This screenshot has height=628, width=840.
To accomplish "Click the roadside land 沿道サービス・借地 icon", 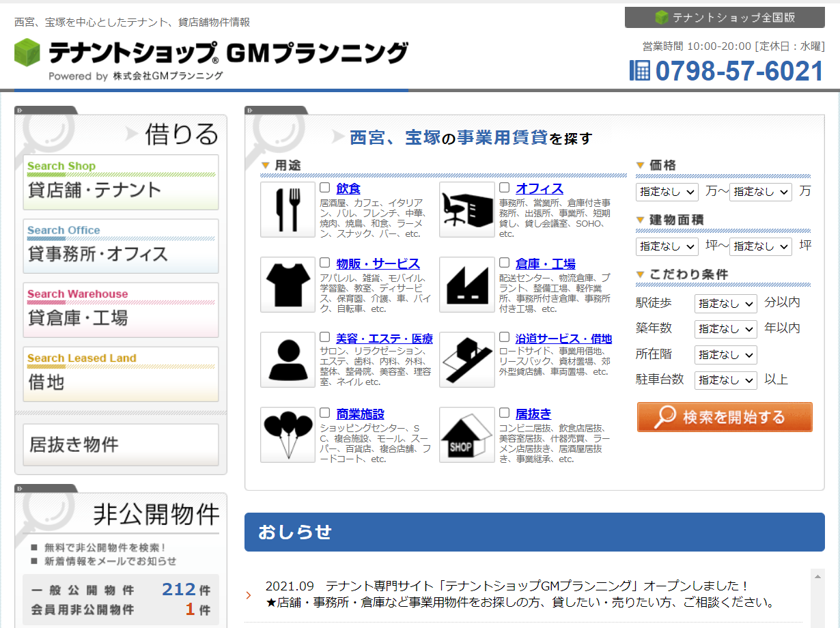I will tap(467, 360).
